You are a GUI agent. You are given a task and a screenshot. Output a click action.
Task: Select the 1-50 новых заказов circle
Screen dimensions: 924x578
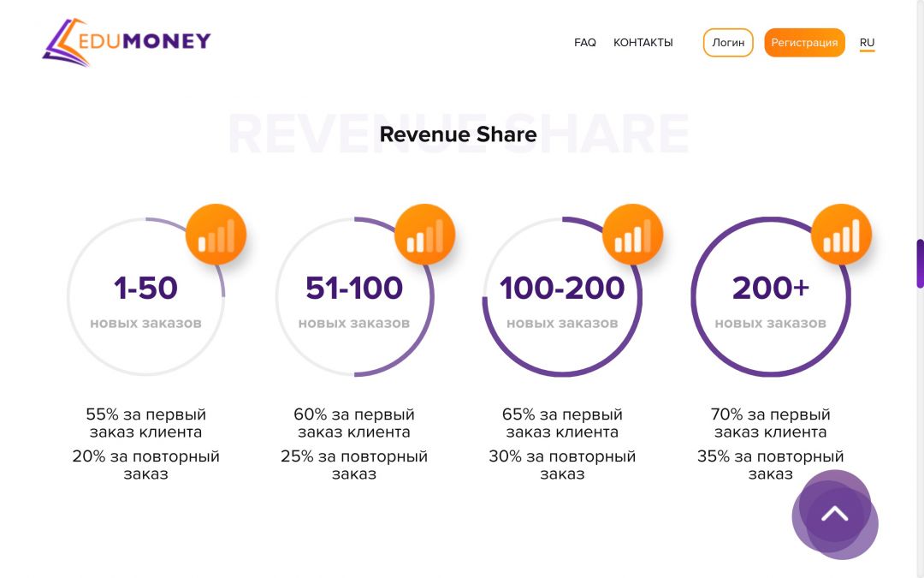tap(146, 296)
